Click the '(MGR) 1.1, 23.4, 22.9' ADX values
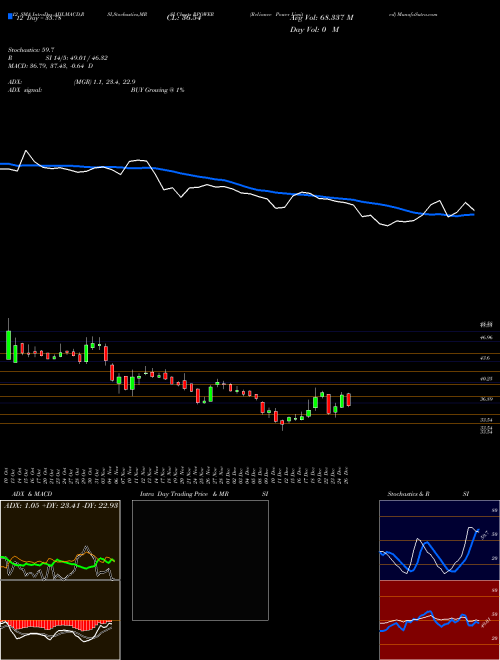500x660 pixels. tap(104, 82)
